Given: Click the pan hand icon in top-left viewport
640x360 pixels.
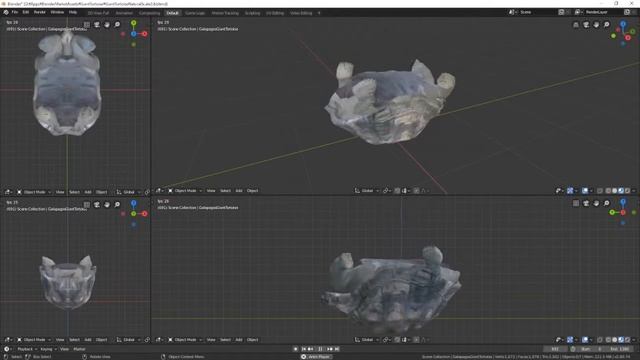Looking at the screenshot, I should pos(107,24).
